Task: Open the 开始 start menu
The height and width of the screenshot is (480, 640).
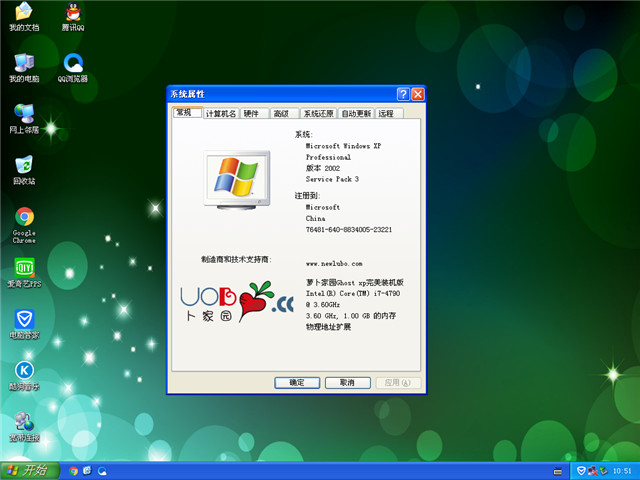Action: [x=29, y=471]
